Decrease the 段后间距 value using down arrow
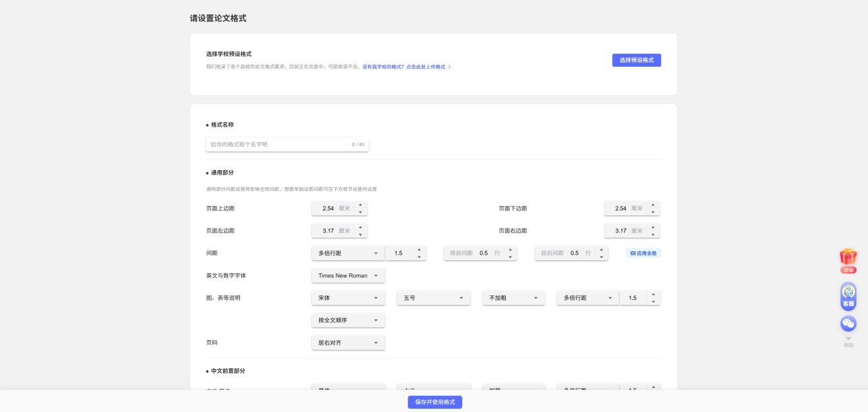The width and height of the screenshot is (868, 412). pyautogui.click(x=602, y=257)
